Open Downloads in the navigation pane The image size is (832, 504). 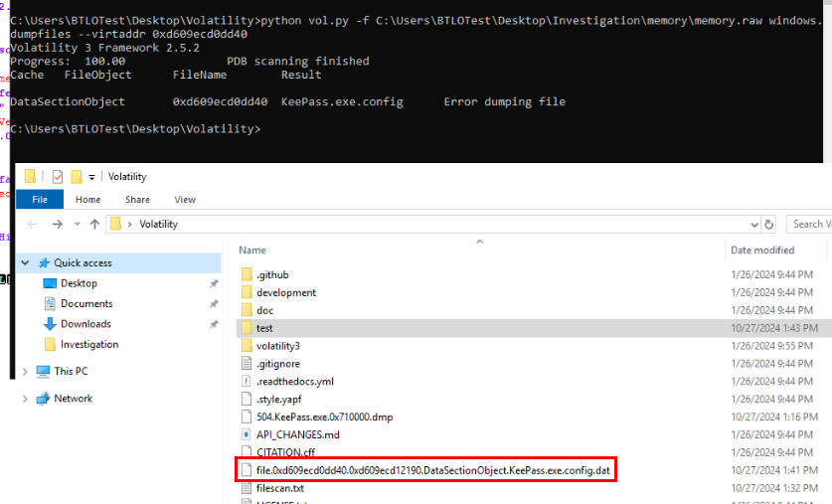pyautogui.click(x=85, y=324)
